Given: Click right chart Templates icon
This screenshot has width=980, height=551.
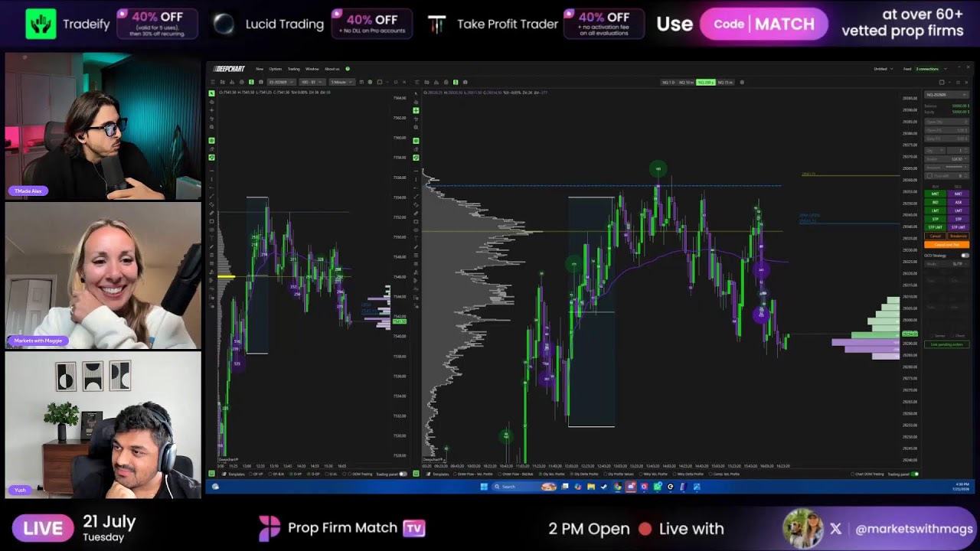Looking at the screenshot, I should 428,474.
